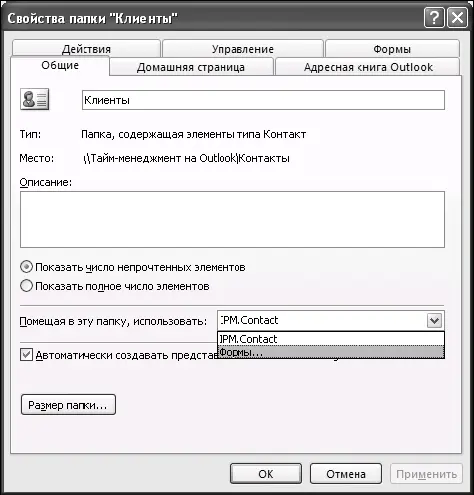Image resolution: width=474 pixels, height=495 pixels.
Task: Switch to the Действия tab
Action: tap(86, 49)
